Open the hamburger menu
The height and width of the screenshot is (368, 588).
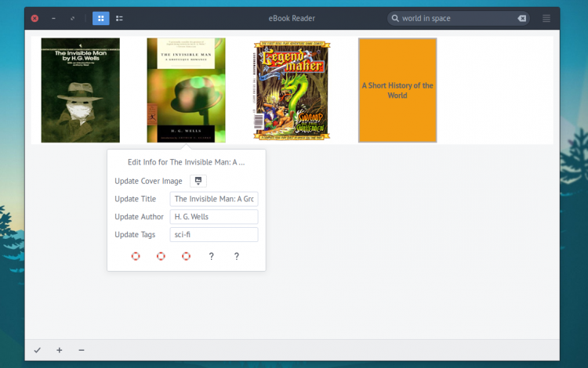[x=546, y=18]
